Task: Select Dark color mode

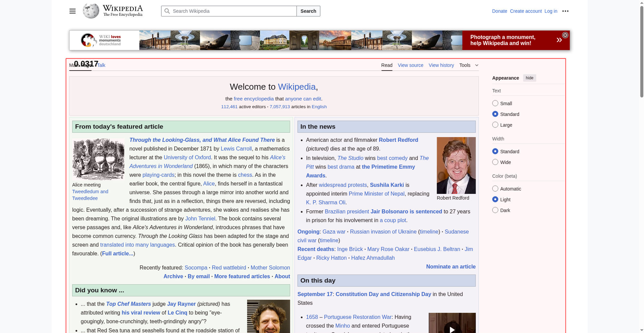Action: (x=495, y=210)
